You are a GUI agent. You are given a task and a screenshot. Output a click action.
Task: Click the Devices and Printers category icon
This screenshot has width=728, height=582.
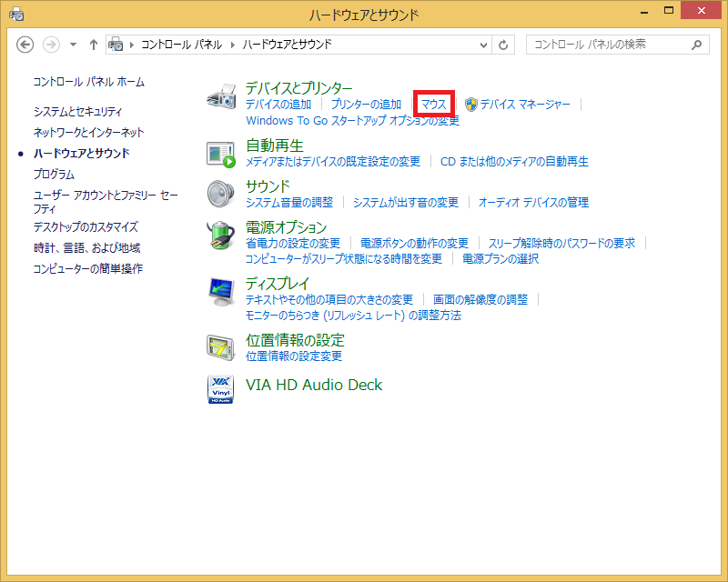click(221, 96)
